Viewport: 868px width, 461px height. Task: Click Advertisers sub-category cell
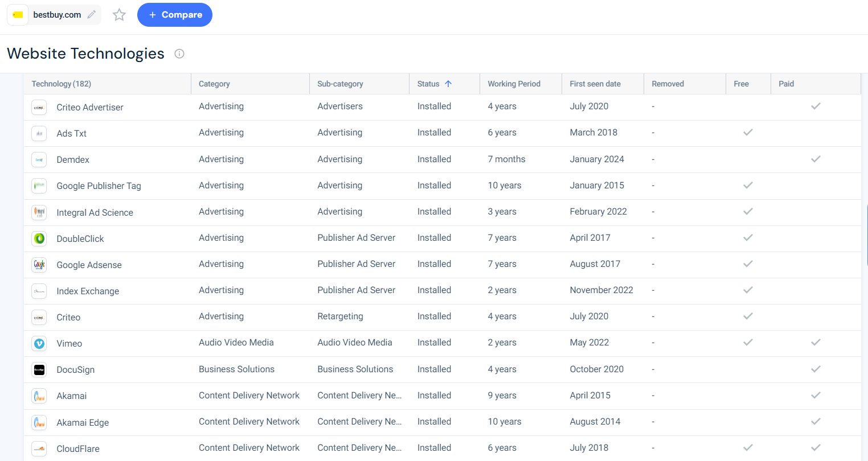(x=340, y=106)
